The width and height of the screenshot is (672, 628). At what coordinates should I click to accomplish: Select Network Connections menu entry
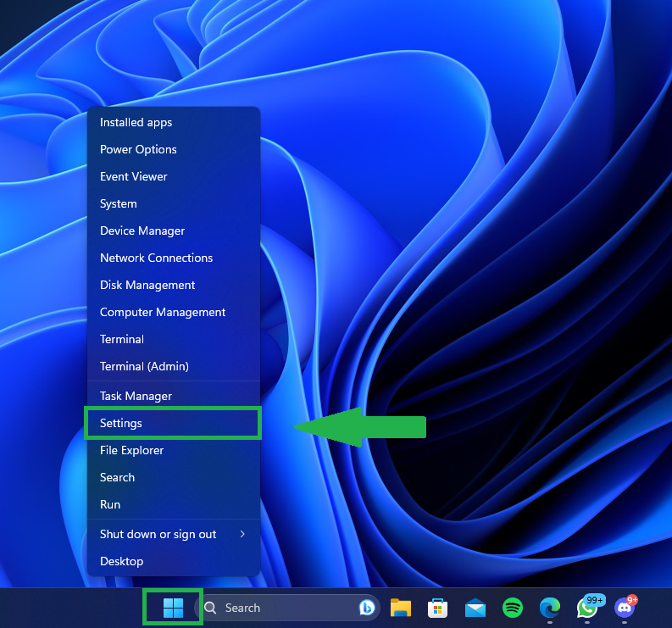pos(156,258)
